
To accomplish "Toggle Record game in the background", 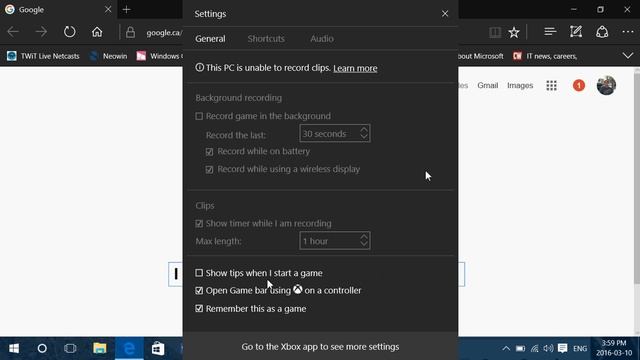I will (x=199, y=116).
